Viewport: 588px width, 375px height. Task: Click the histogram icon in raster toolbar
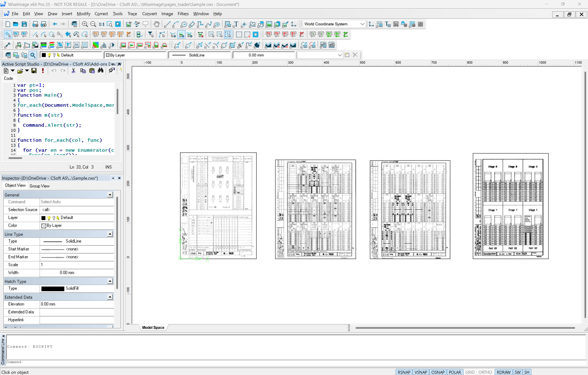click(x=104, y=45)
